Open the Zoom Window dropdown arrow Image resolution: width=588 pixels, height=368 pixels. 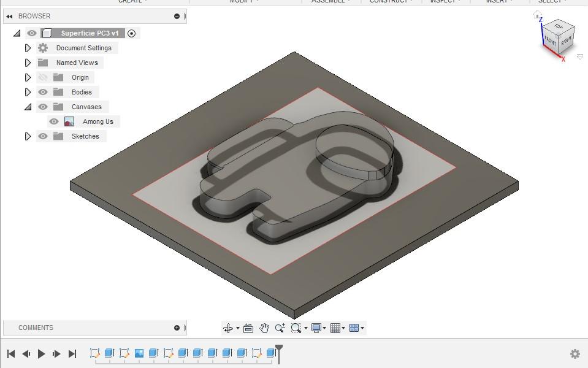tap(306, 328)
